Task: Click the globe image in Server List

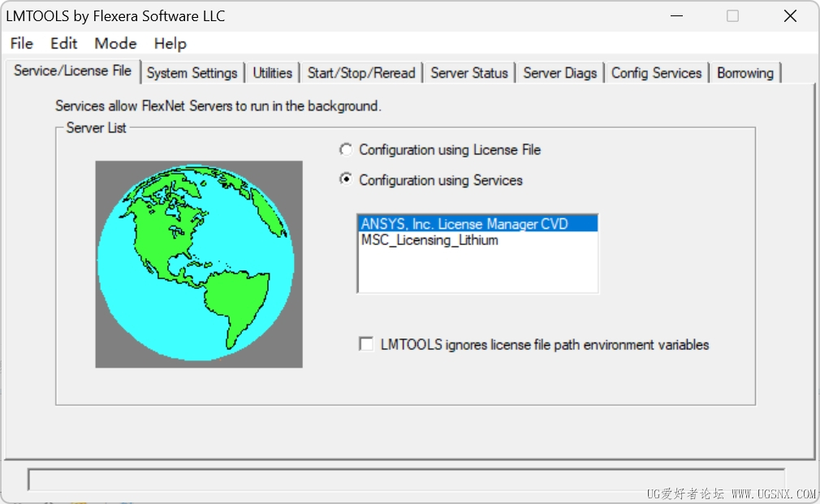Action: 199,264
